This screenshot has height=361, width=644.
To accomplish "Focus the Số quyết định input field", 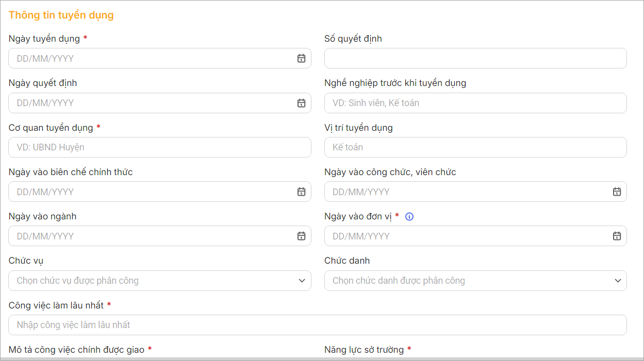I will [x=475, y=59].
